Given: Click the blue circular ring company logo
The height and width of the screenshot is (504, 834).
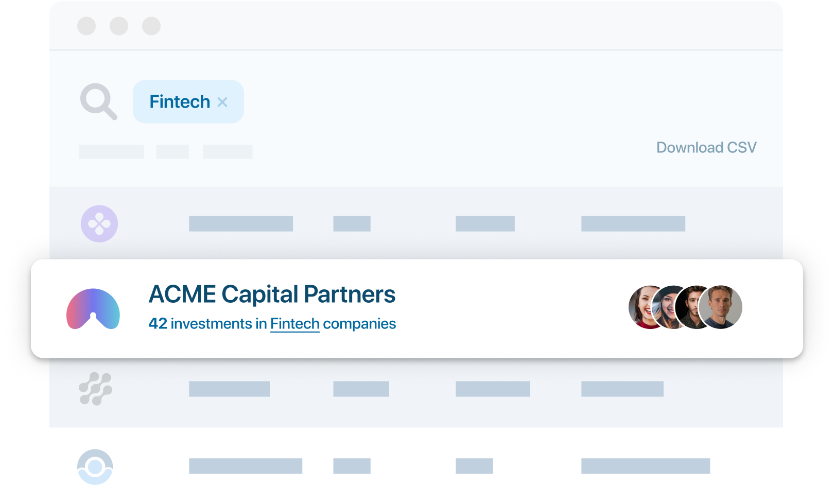Looking at the screenshot, I should [x=95, y=467].
